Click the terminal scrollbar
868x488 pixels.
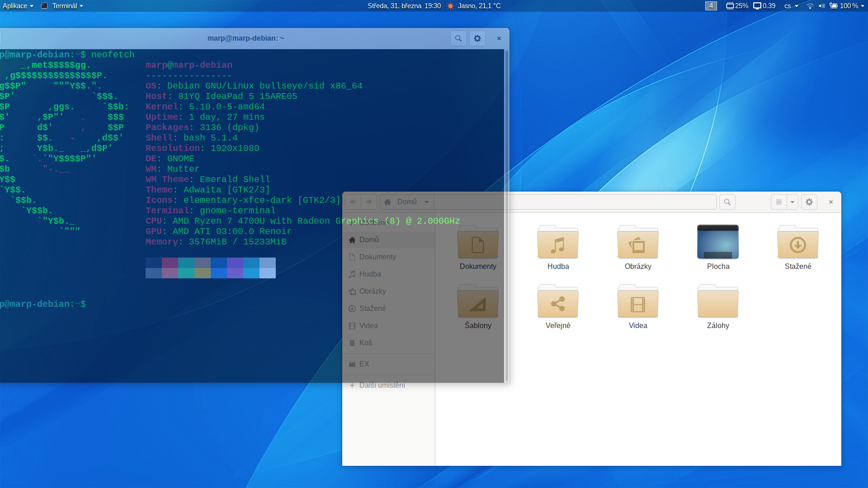pos(506,216)
